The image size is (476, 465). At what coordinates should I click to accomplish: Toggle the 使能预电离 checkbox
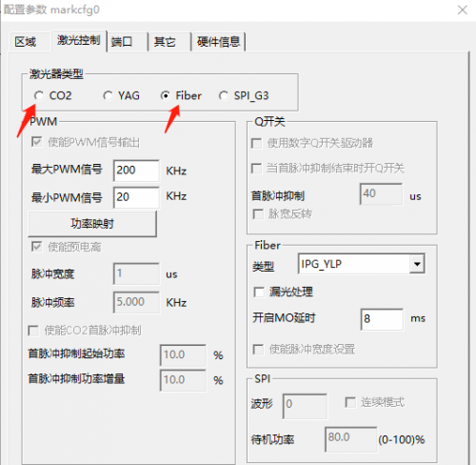pyautogui.click(x=37, y=247)
